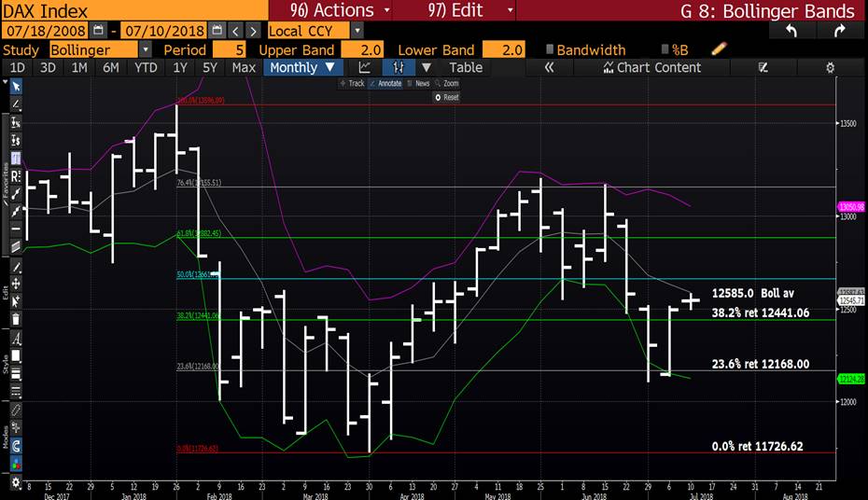
Task: Toggle the News option on the chart
Action: (x=418, y=84)
